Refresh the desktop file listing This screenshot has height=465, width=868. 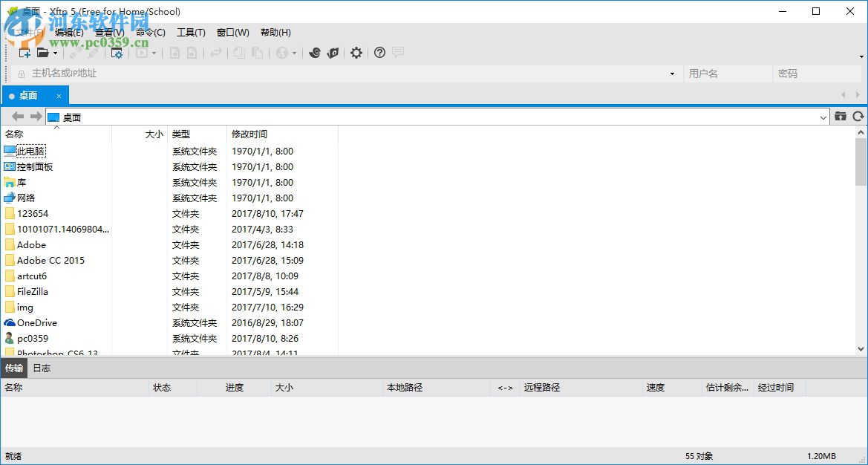pos(859,117)
